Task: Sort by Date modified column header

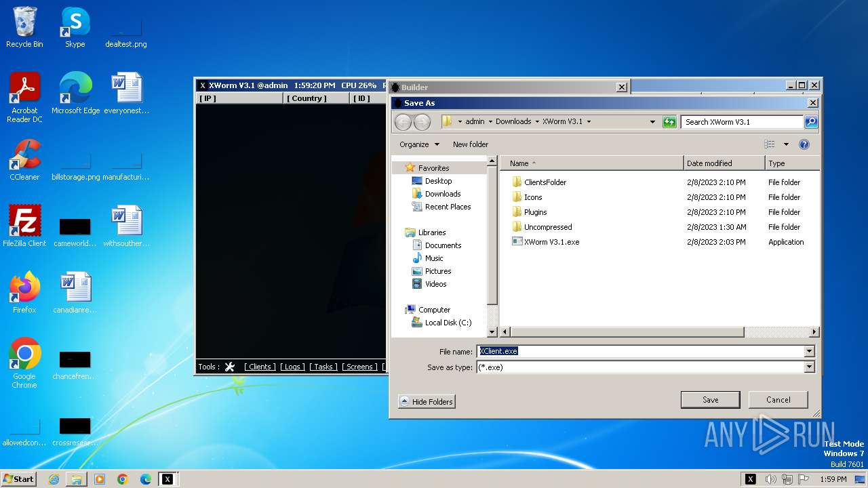Action: coord(724,163)
